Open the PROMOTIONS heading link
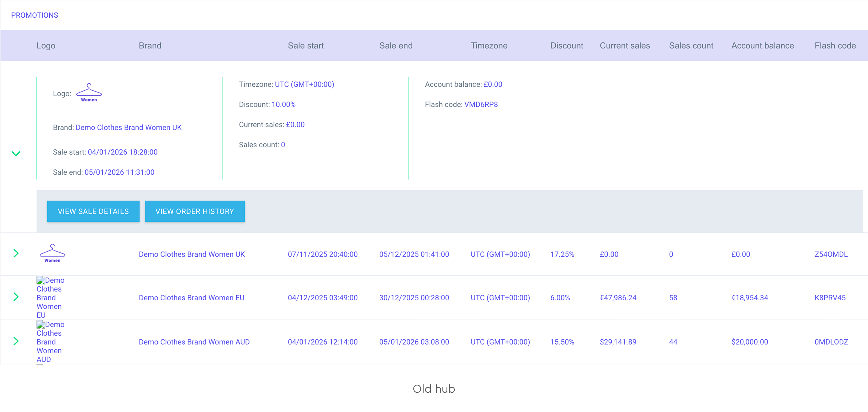This screenshot has width=868, height=412. pyautogui.click(x=34, y=15)
